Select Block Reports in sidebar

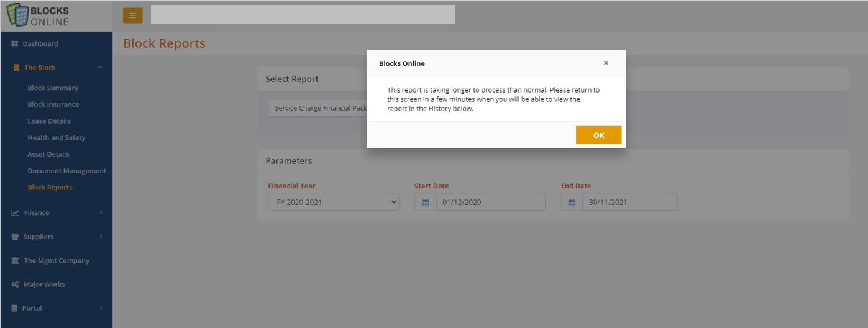coord(50,188)
